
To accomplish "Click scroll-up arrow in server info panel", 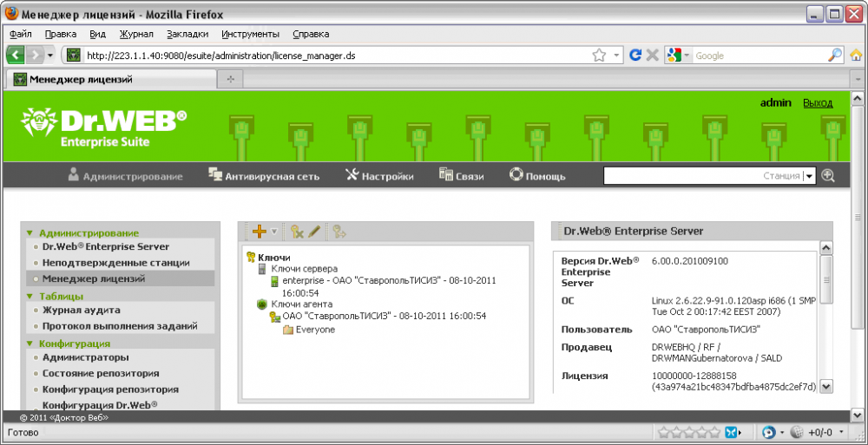I will 826,247.
